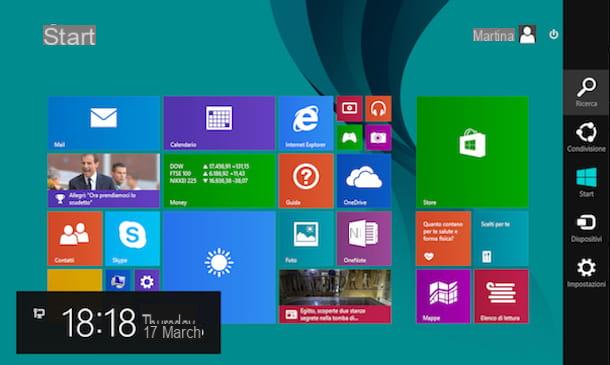Open the large green Store tile
610x365 pixels.
point(472,152)
